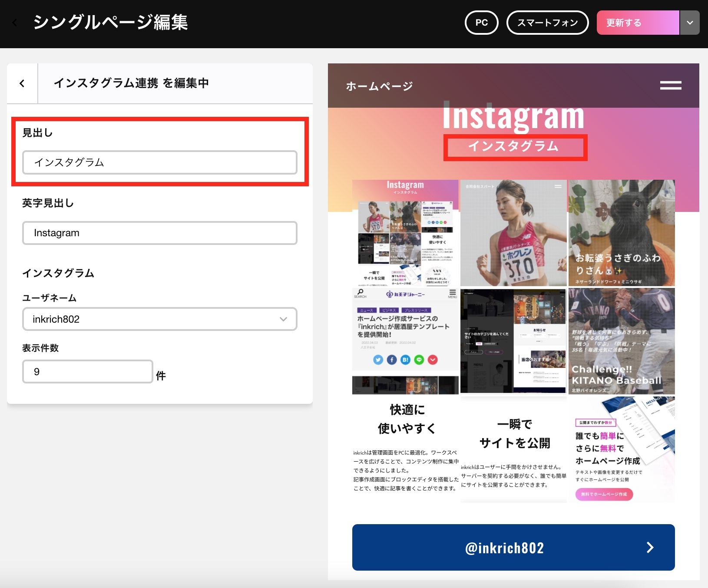The width and height of the screenshot is (708, 588).
Task: Switch preview to スマートフォン mode
Action: 547,23
